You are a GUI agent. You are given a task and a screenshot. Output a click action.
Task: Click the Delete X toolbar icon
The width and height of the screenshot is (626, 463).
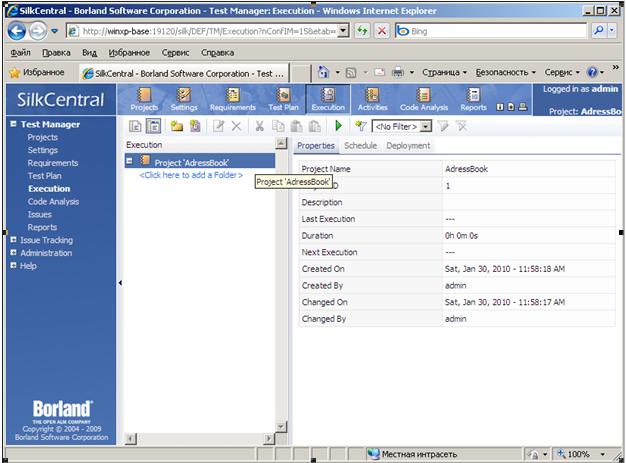tap(236, 127)
